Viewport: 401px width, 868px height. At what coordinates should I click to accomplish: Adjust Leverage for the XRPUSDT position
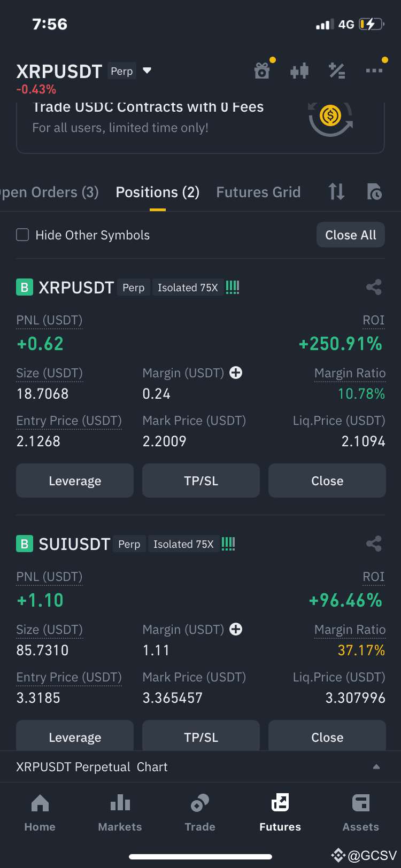click(75, 480)
